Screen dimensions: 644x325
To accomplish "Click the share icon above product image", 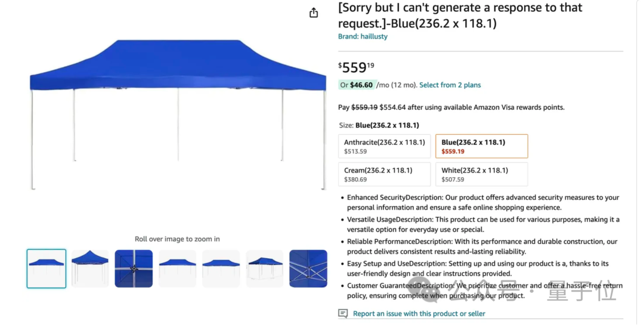I will tap(314, 13).
